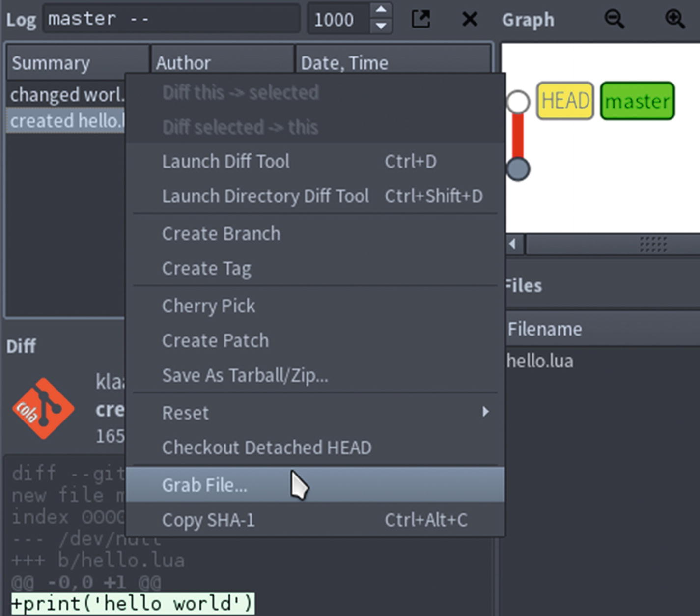Select Create Tag menu entry
This screenshot has width=700, height=616.
315,268
